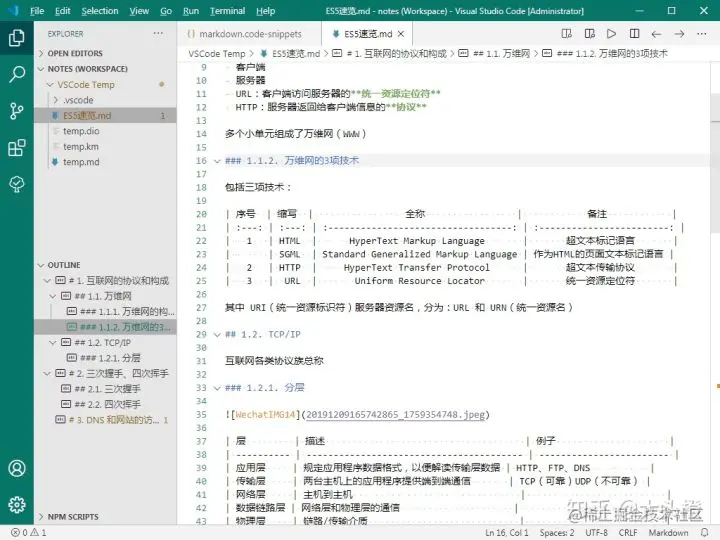Select the ES5速览.md editor tab
The height and width of the screenshot is (540, 720).
point(366,34)
